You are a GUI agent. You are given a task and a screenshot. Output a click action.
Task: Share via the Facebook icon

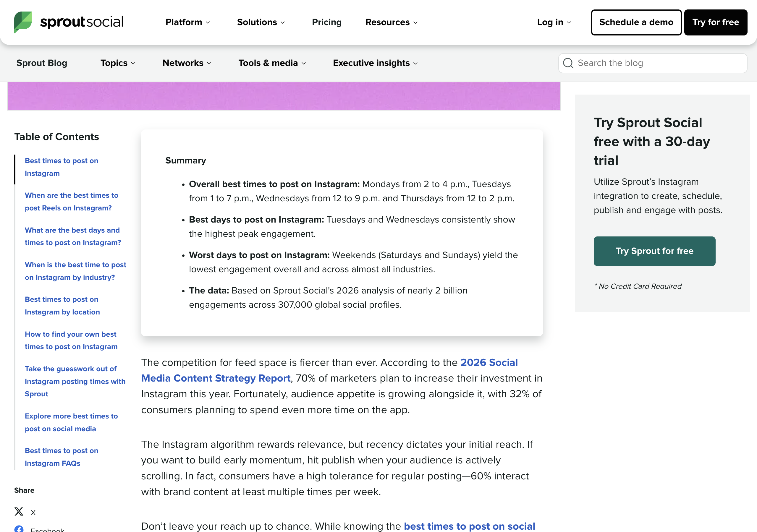(19, 529)
